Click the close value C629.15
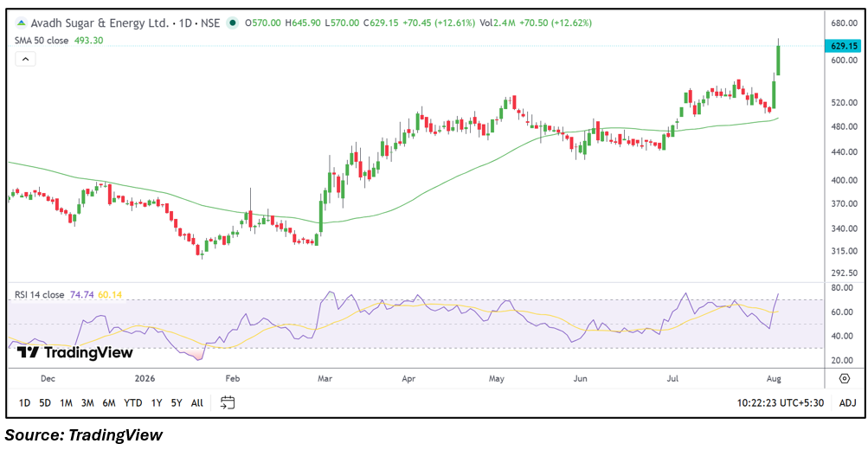Image resolution: width=868 pixels, height=450 pixels. (x=381, y=23)
